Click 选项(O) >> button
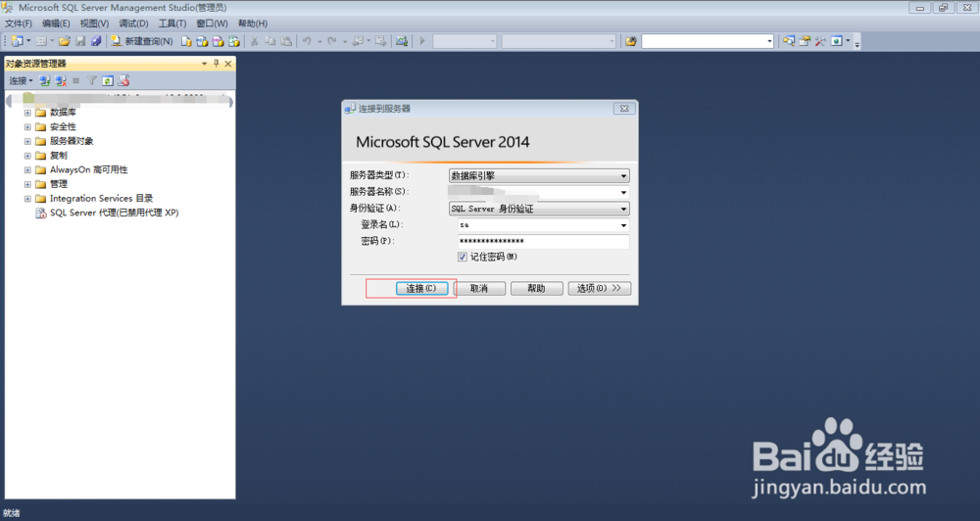This screenshot has height=521, width=980. pos(599,288)
